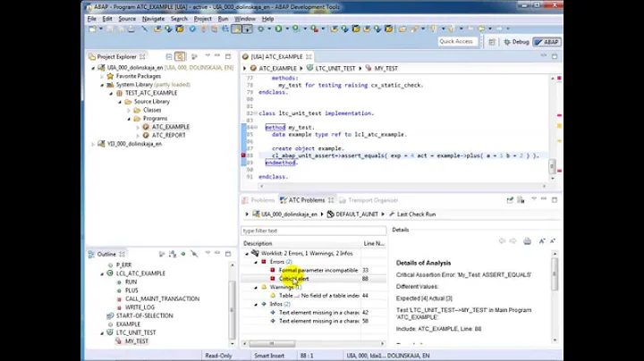Click Description column header
The width and height of the screenshot is (644, 361).
click(x=301, y=243)
